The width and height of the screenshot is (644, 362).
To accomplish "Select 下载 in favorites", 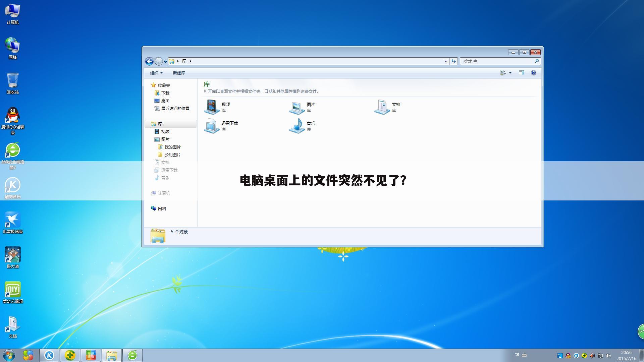I will click(162, 93).
